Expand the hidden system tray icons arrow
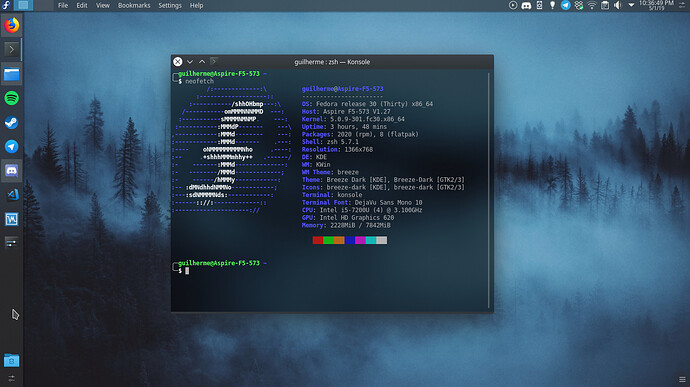Image resolution: width=690 pixels, height=387 pixels. pos(631,5)
